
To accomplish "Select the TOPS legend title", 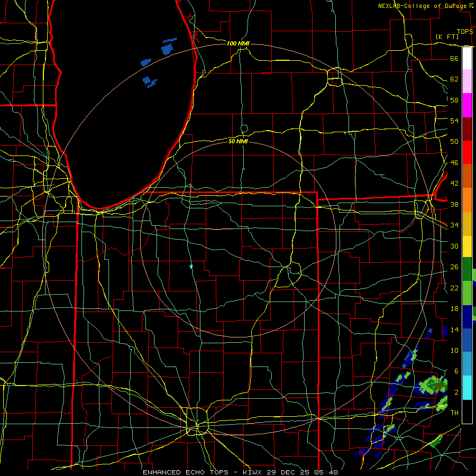I will [465, 32].
